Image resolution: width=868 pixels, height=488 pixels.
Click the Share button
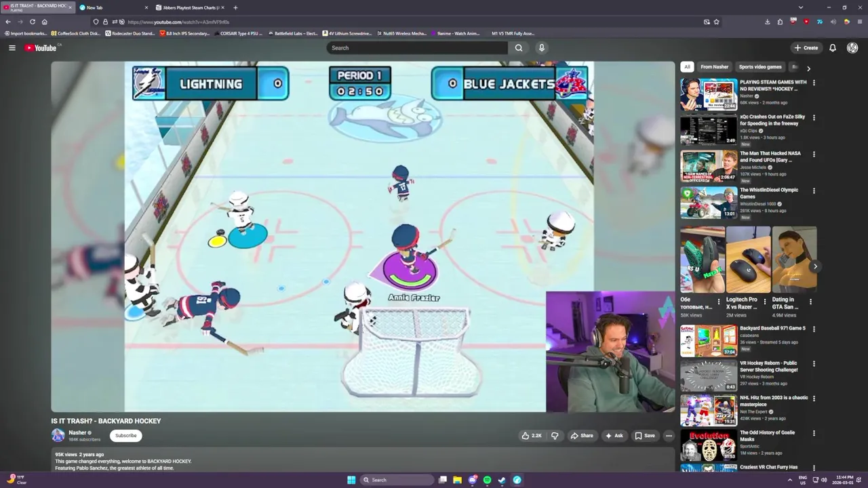point(582,436)
